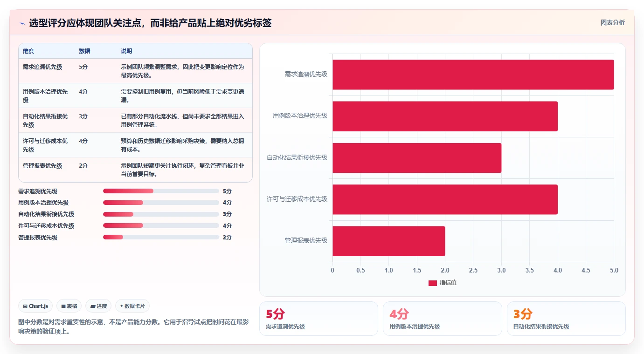Click the lightning icon beside the title
Viewport: 644px width, 354px height.
click(22, 23)
